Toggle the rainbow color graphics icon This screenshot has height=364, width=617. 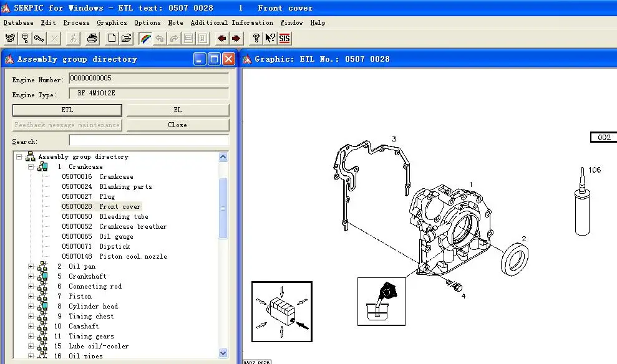click(x=145, y=38)
